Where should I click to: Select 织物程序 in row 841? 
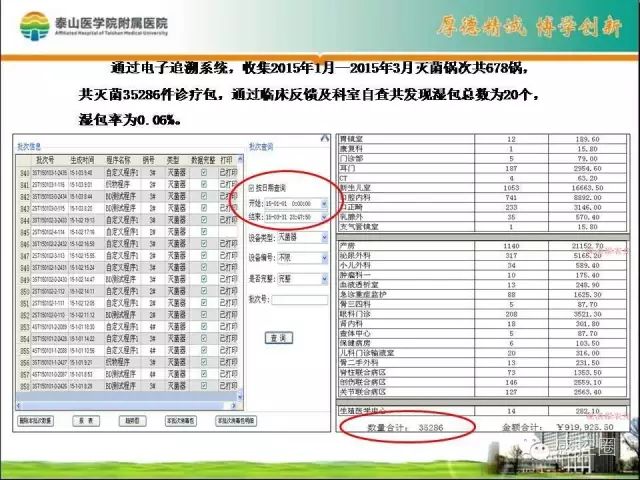118,184
